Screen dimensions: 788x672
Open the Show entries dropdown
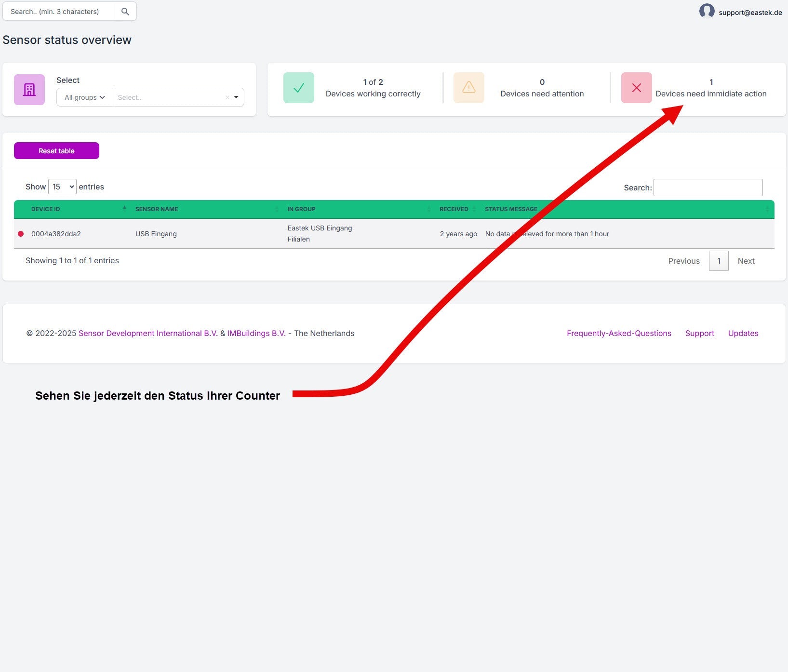point(62,187)
